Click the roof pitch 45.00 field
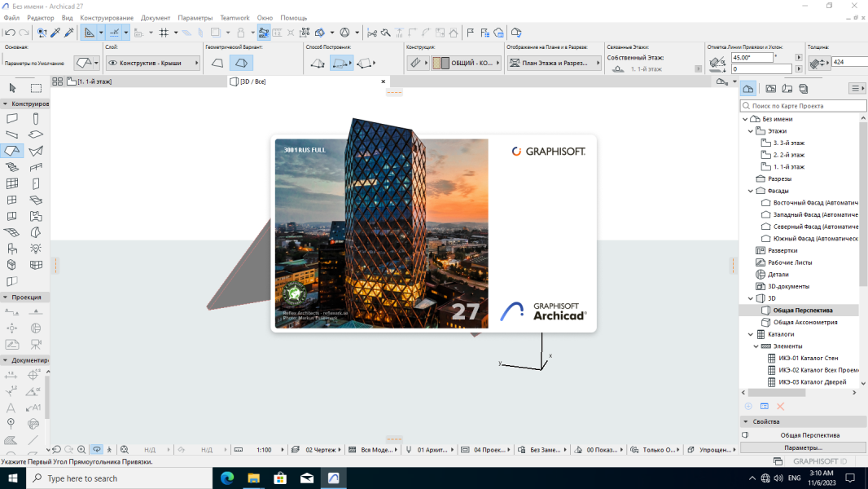The height and width of the screenshot is (489, 868). [x=752, y=58]
